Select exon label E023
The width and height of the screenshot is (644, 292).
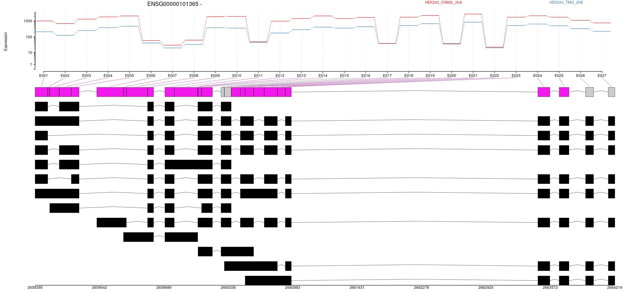[516, 76]
